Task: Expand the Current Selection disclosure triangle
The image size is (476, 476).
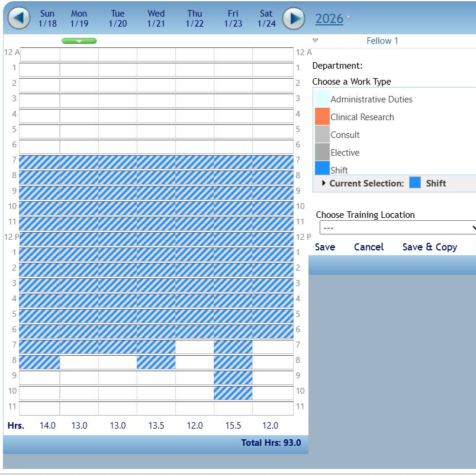Action: pos(324,183)
